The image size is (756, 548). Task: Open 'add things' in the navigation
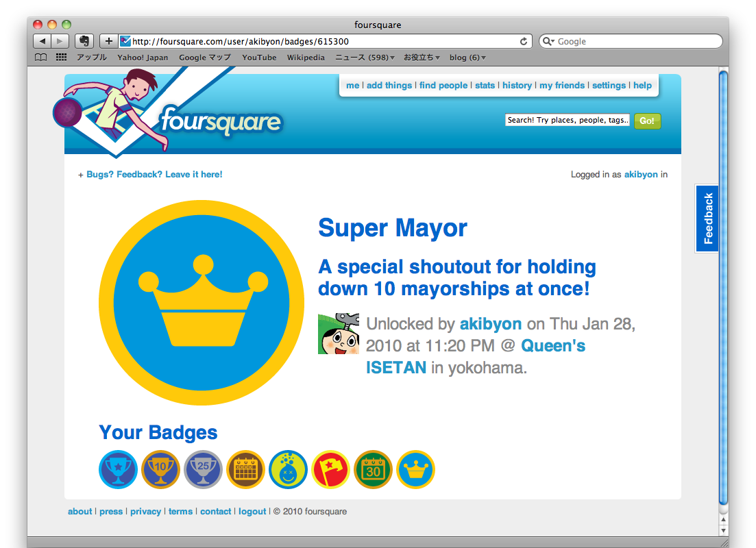(389, 86)
